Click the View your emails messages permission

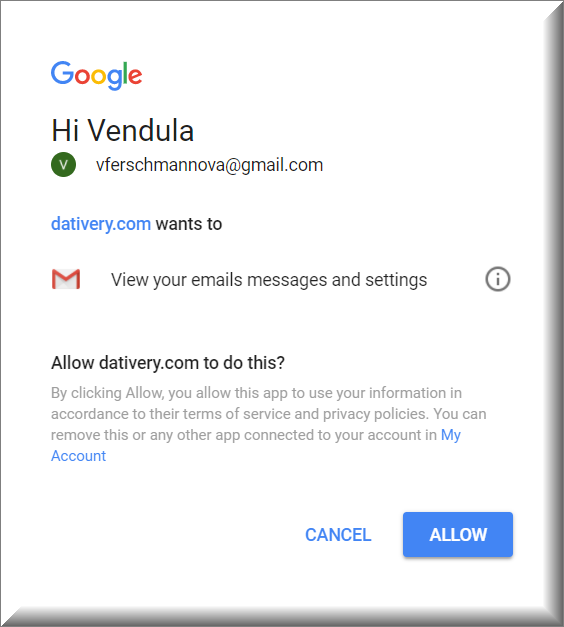[x=269, y=280]
